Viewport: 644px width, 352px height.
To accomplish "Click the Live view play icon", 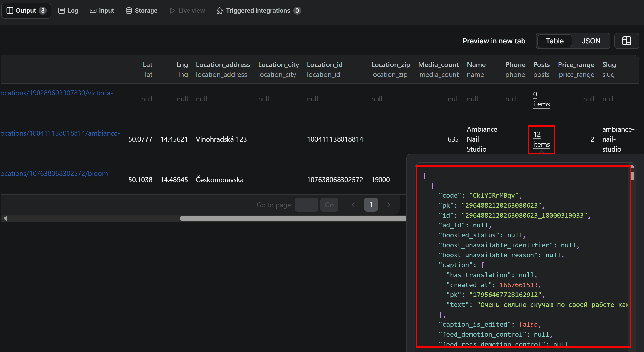I will 173,10.
